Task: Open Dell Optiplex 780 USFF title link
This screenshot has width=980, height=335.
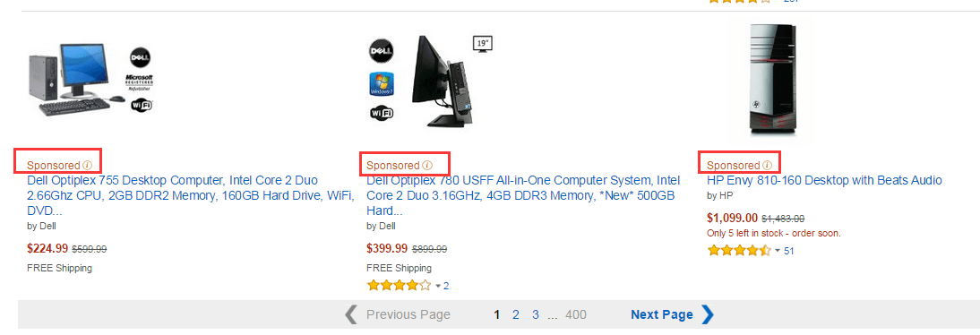Action: click(x=523, y=195)
